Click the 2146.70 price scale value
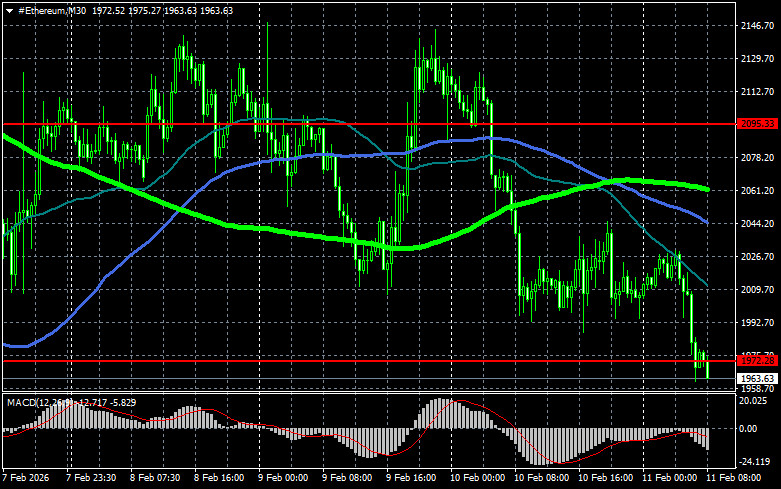Viewport: 781px width, 489px height. click(756, 26)
